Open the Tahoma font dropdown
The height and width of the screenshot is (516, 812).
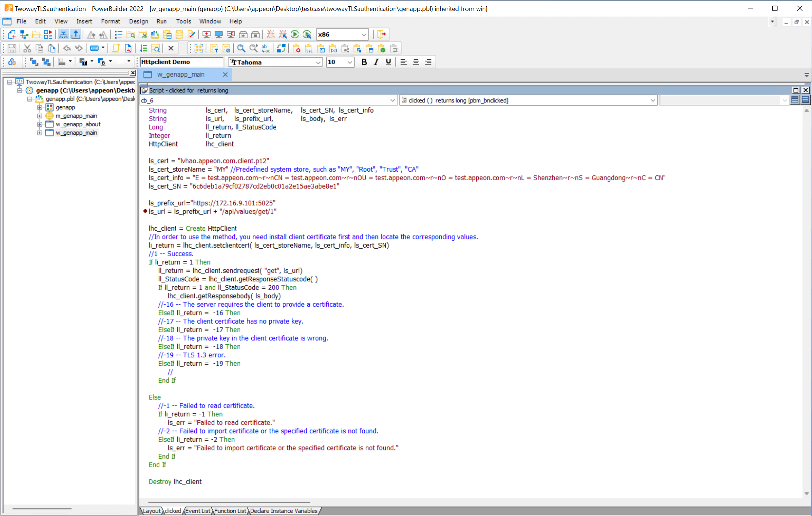[x=318, y=62]
